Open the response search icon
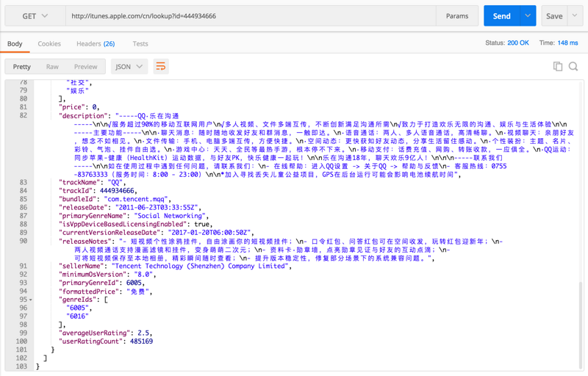 (573, 67)
